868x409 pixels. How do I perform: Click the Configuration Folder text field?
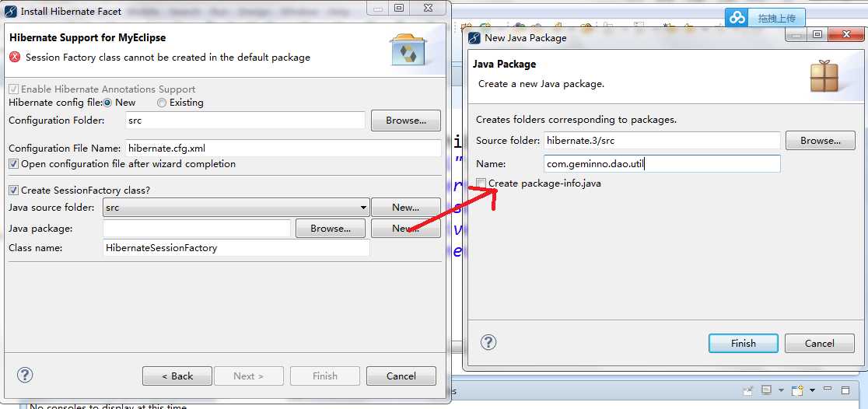click(x=245, y=120)
